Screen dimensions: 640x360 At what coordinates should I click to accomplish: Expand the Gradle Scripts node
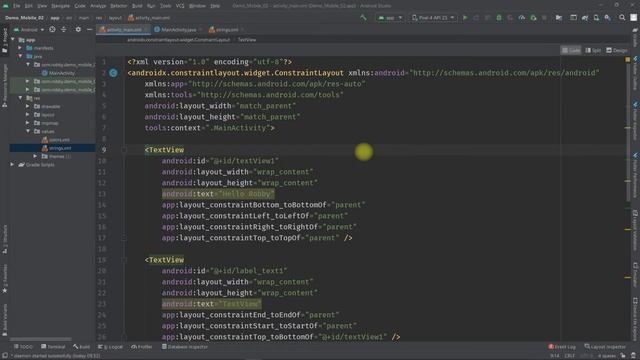tap(13, 164)
